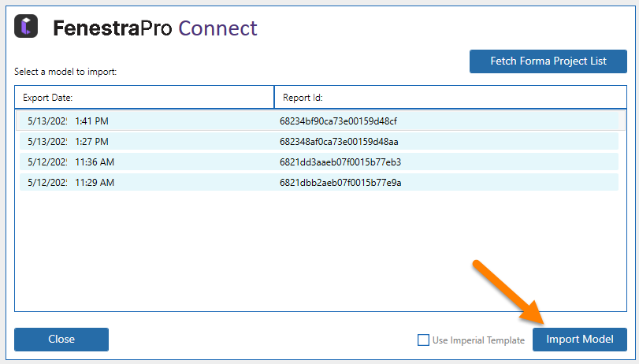Click Fetch Forma Project List button

point(548,61)
